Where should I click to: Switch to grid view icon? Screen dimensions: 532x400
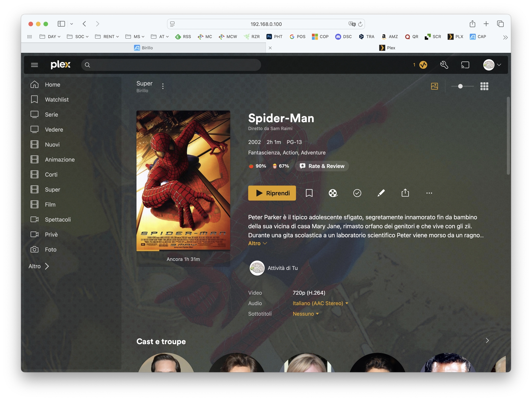click(484, 86)
